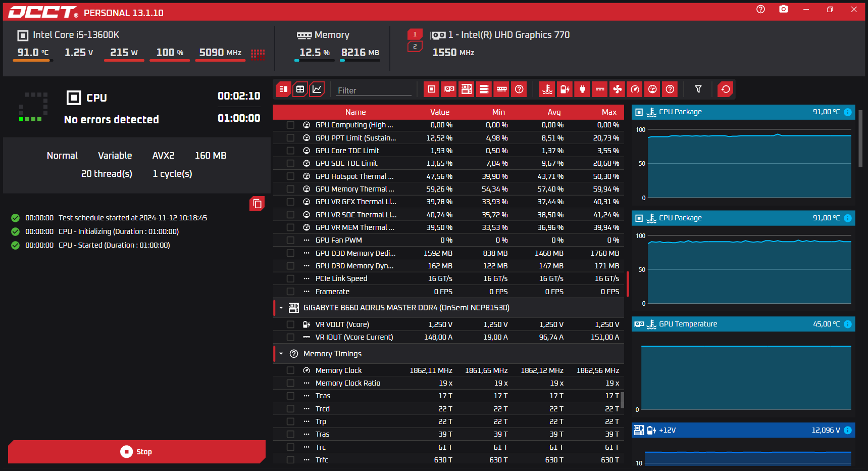Tick the Memory Clock Ratio checkbox

(290, 383)
